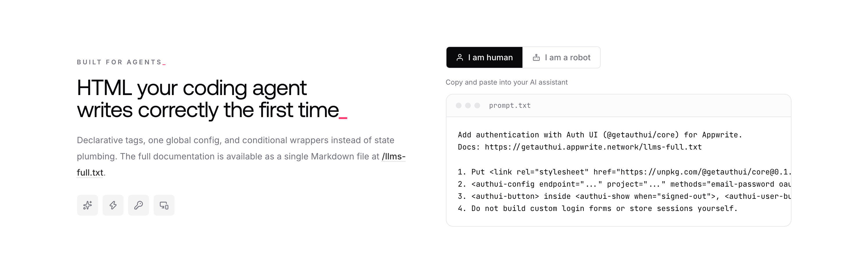This screenshot has width=868, height=273.
Task: Click the Copy and paste into your AI assistant text
Action: [x=506, y=82]
